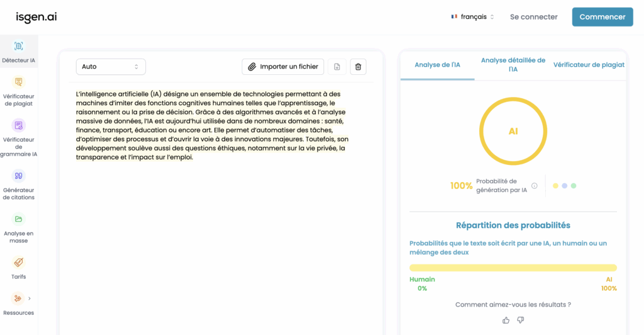Viewport: 644px width, 335px height.
Task: Open the Auto language dropdown
Action: click(x=111, y=67)
